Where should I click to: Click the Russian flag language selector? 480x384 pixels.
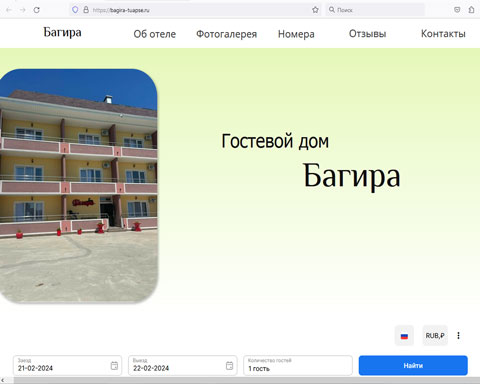pos(404,336)
